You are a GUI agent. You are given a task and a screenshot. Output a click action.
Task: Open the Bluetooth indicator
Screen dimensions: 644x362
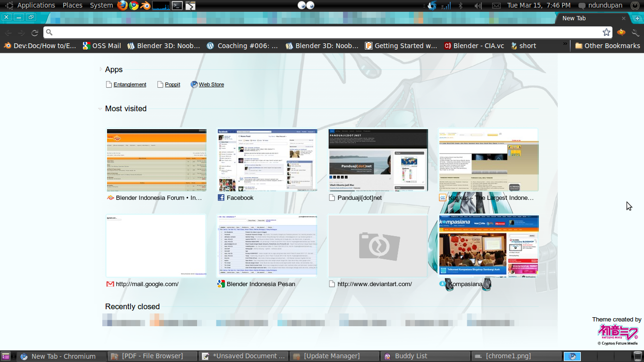(461, 6)
